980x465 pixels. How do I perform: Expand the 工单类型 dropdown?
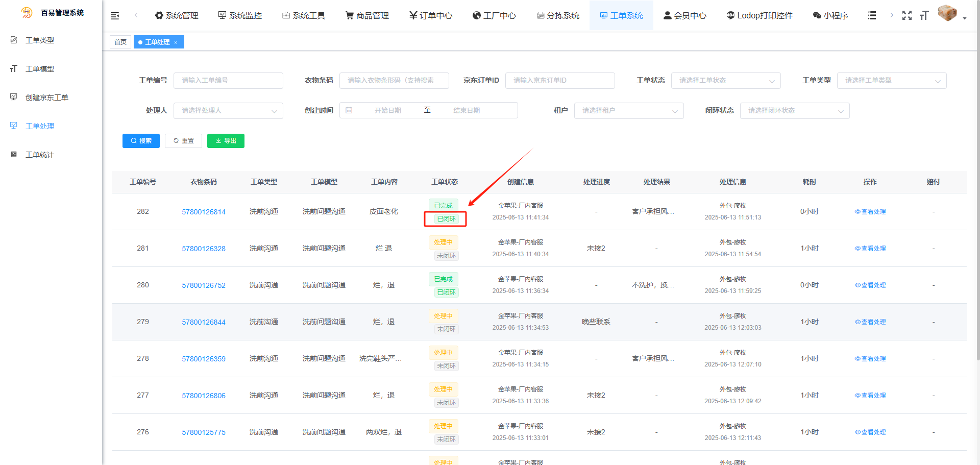click(x=891, y=81)
